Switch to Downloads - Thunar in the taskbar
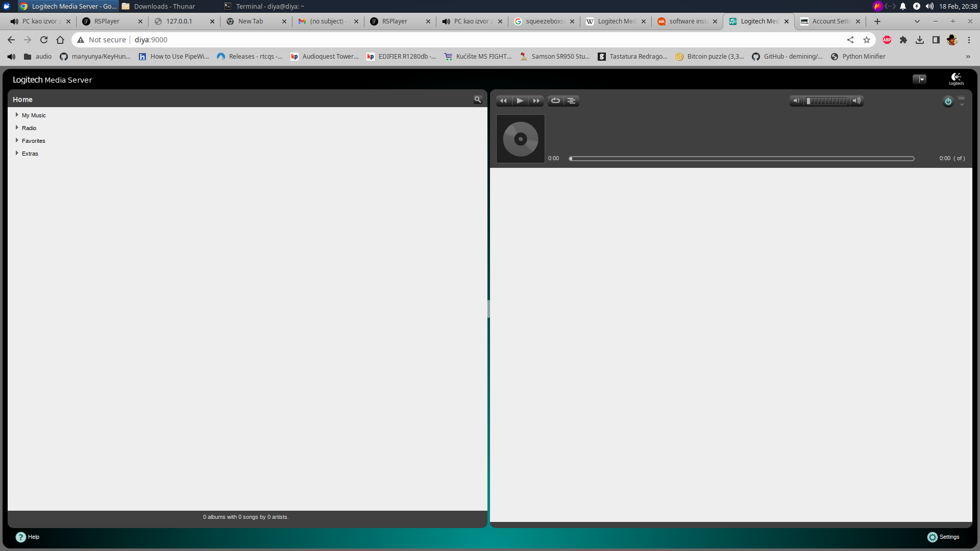This screenshot has height=551, width=980. pos(158,6)
